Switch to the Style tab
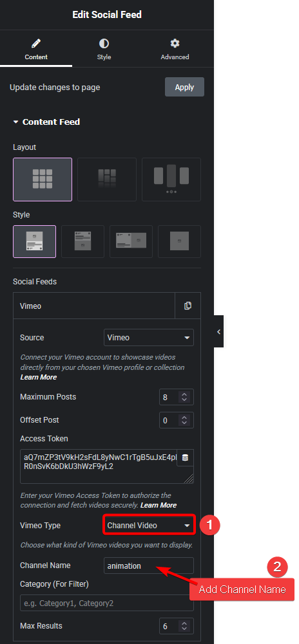 click(x=104, y=50)
